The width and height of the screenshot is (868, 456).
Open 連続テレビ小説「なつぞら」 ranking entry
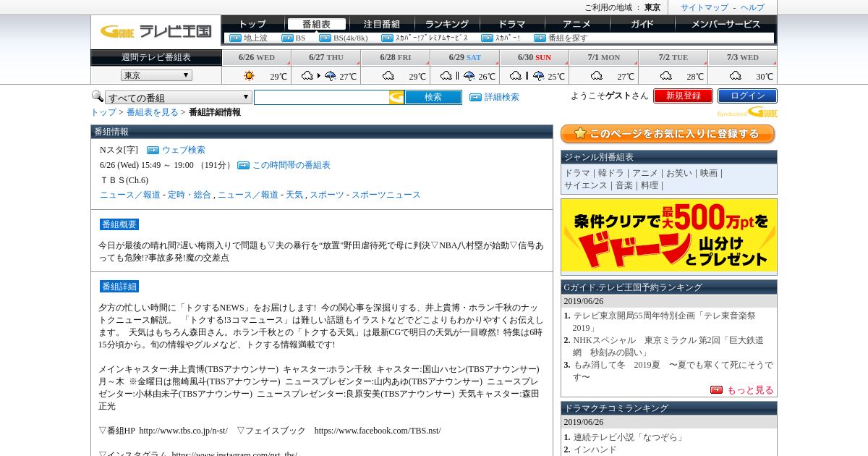pos(629,437)
